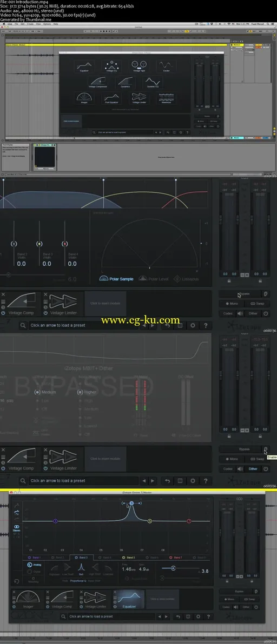This screenshot has width=277, height=644.
Task: Click preset name field in the Polar Sample frame
Action: pyautogui.click(x=83, y=325)
